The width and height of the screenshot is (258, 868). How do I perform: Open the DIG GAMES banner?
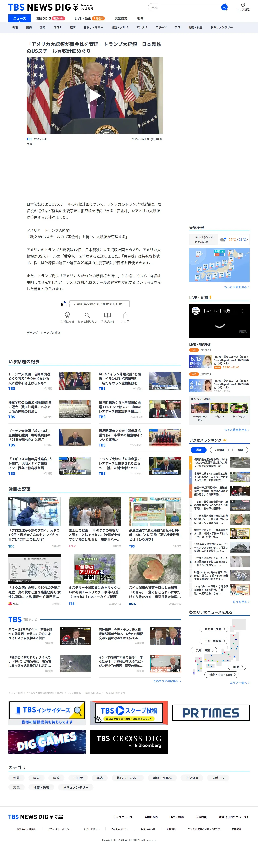47,742
